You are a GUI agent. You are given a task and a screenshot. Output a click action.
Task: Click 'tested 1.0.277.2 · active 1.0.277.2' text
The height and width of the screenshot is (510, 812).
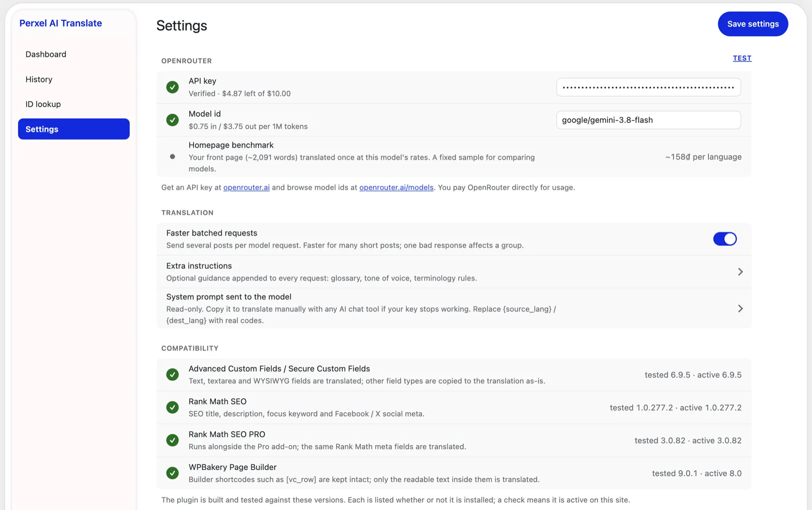(x=676, y=408)
